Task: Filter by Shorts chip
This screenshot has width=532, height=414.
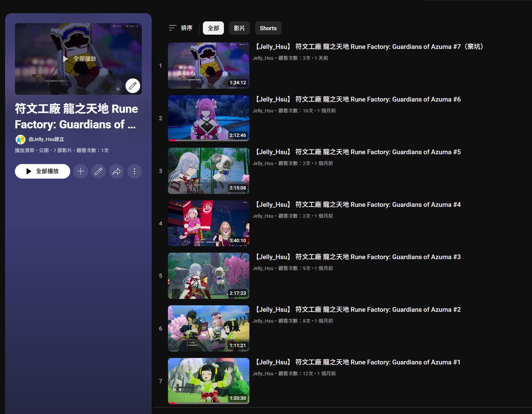Action: 268,28
